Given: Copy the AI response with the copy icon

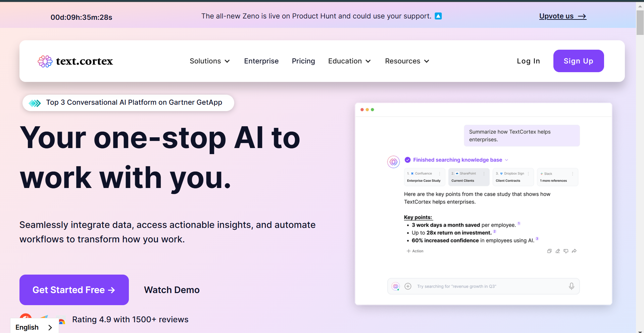Looking at the screenshot, I should coord(549,251).
